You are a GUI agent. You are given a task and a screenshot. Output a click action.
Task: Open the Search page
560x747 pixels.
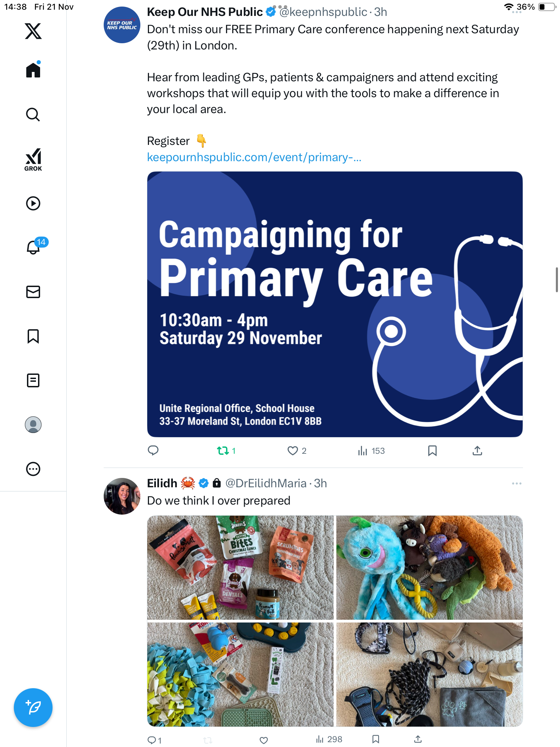point(33,114)
